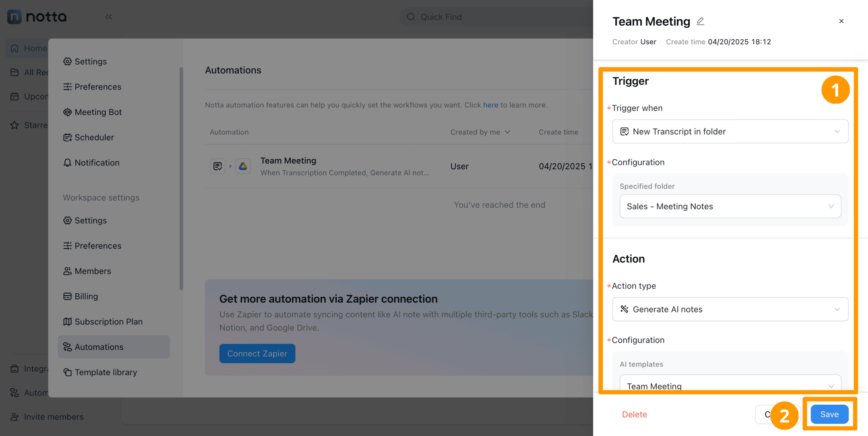Click the Automations workflow icon in settings

(68, 347)
